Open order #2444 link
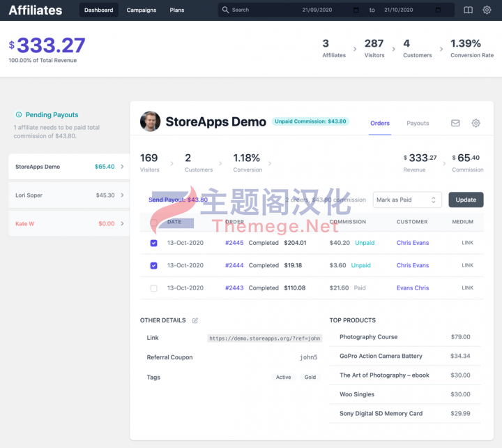Viewport: 502px width, 448px height. 234,265
